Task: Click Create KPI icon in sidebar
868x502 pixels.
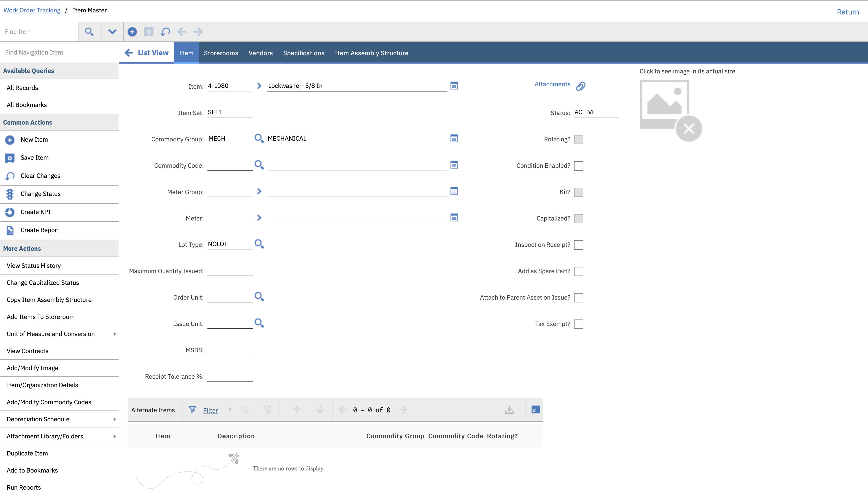Action: pyautogui.click(x=10, y=212)
